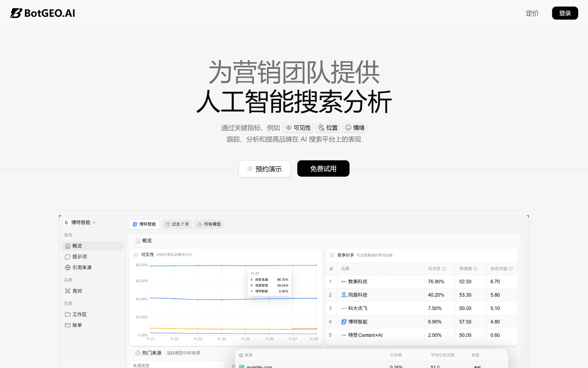Open the 过去 7 天 date range filter
Viewport: 588px width, 368px height.
coord(177,224)
